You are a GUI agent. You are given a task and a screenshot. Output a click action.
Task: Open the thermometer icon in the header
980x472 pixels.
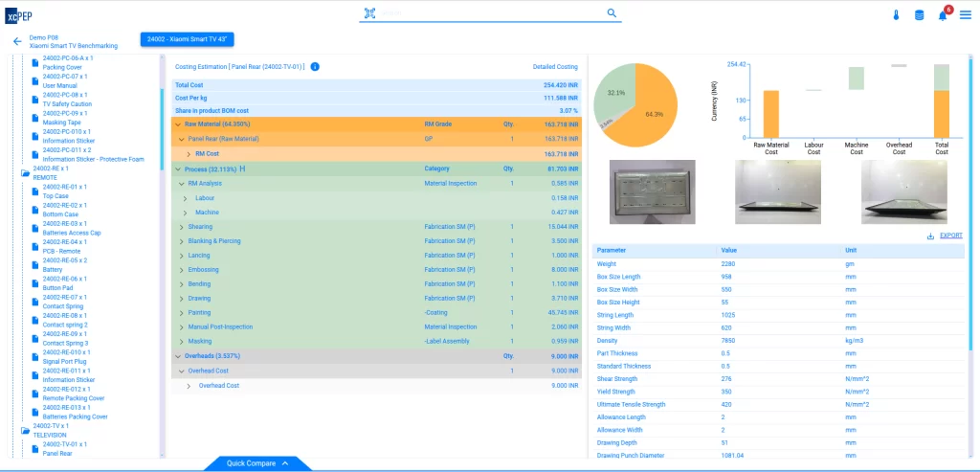tap(897, 15)
